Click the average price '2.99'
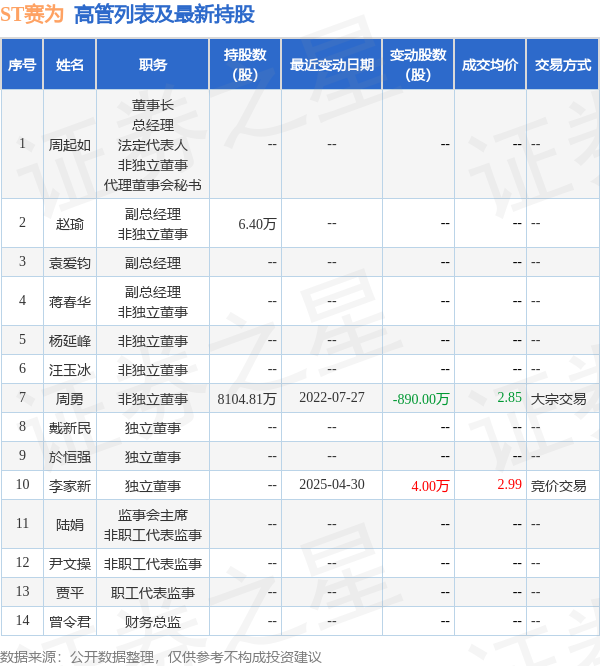Viewport: 600px width, 666px height. [x=509, y=485]
